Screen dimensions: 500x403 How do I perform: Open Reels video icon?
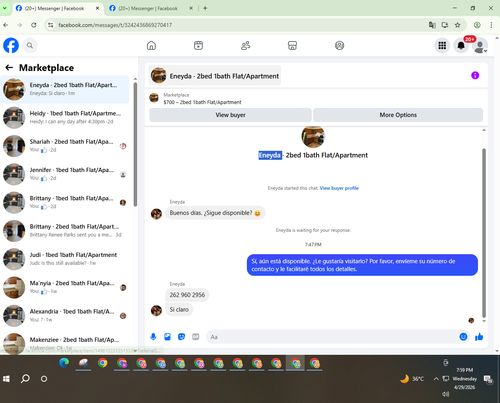[198, 45]
